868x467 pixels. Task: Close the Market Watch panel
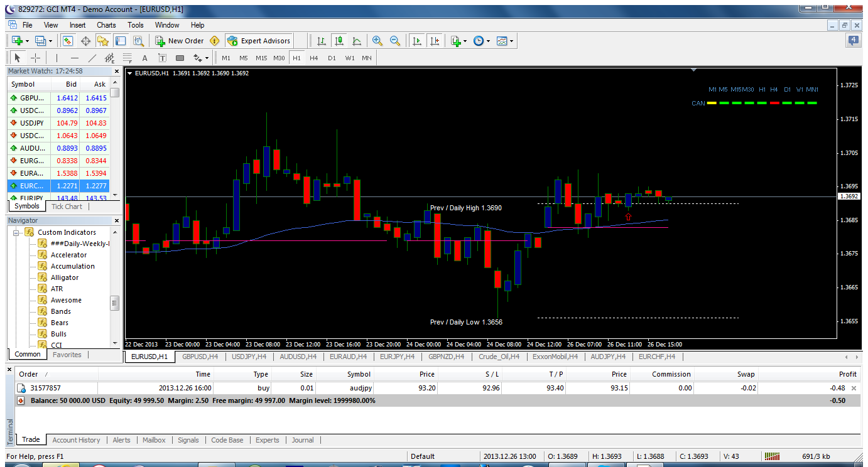tap(116, 72)
